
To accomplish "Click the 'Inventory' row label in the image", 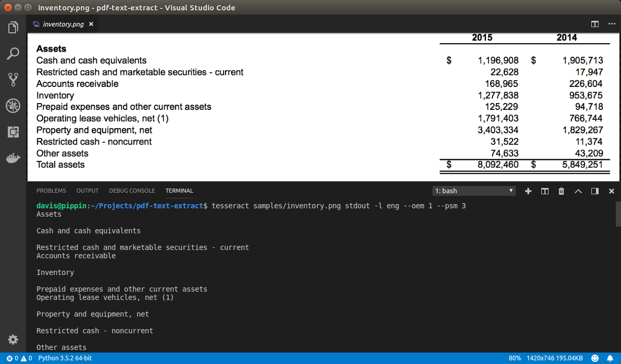I will click(x=55, y=95).
